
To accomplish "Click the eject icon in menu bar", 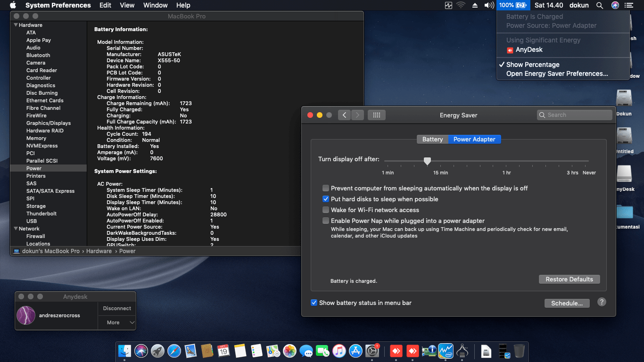I will 475,5.
